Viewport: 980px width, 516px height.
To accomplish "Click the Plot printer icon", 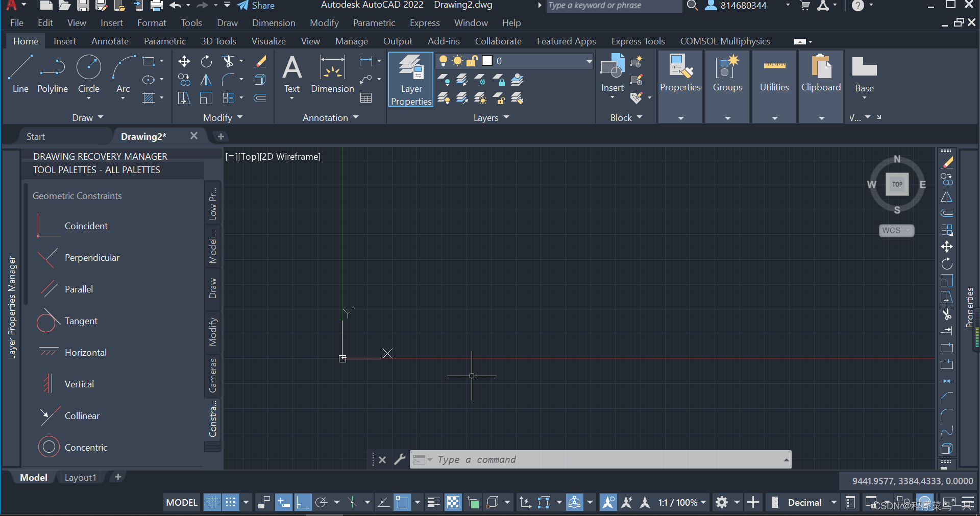I will [157, 6].
